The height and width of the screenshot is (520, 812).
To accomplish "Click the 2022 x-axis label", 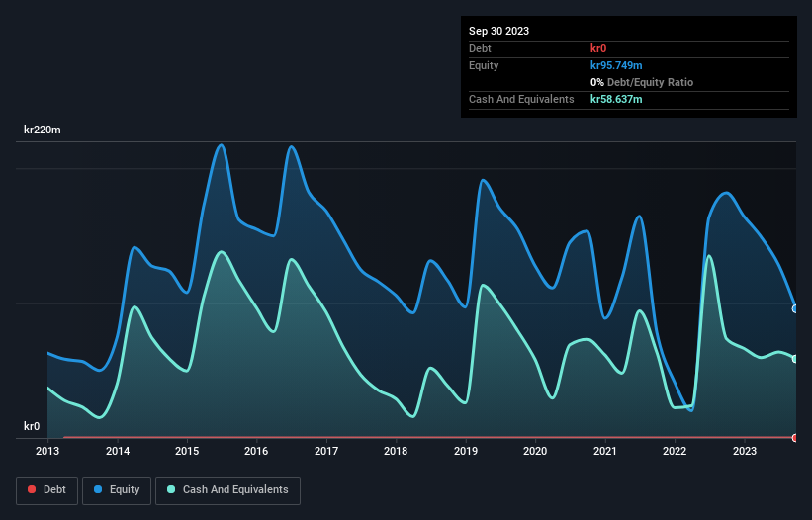I will pyautogui.click(x=675, y=451).
